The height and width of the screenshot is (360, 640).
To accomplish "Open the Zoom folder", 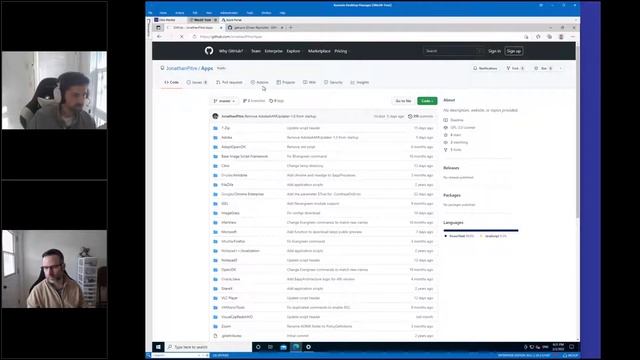I will 226,326.
